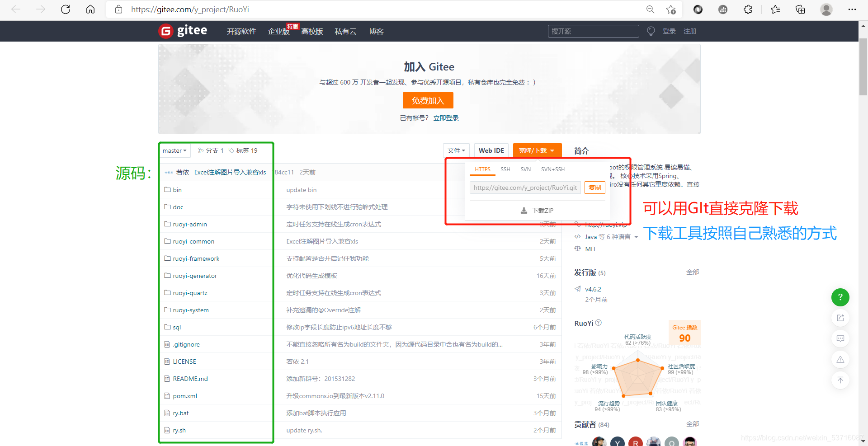The height and width of the screenshot is (446, 868).
Task: Open the README.md file
Action: click(x=190, y=379)
